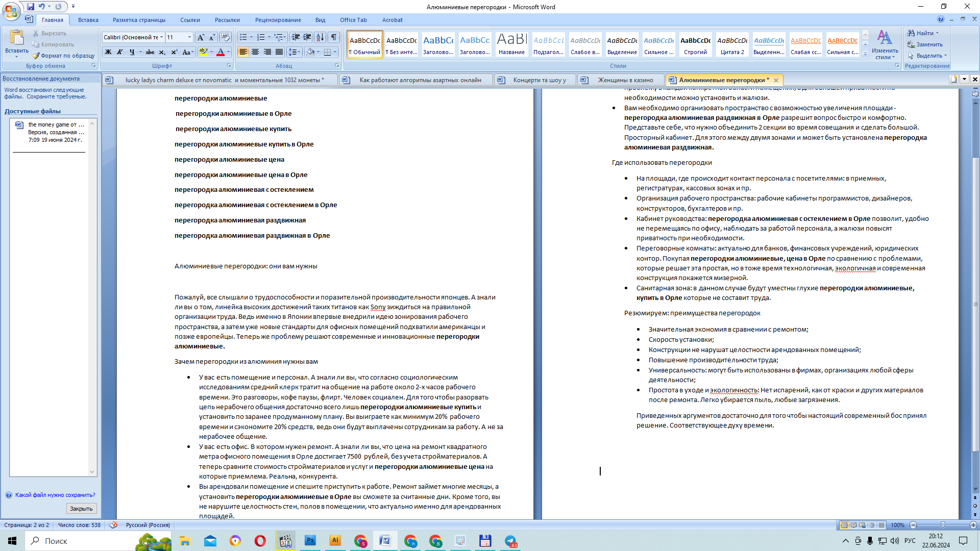This screenshot has height=551, width=980.
Task: Switch to Full Screen Reading view
Action: (853, 525)
